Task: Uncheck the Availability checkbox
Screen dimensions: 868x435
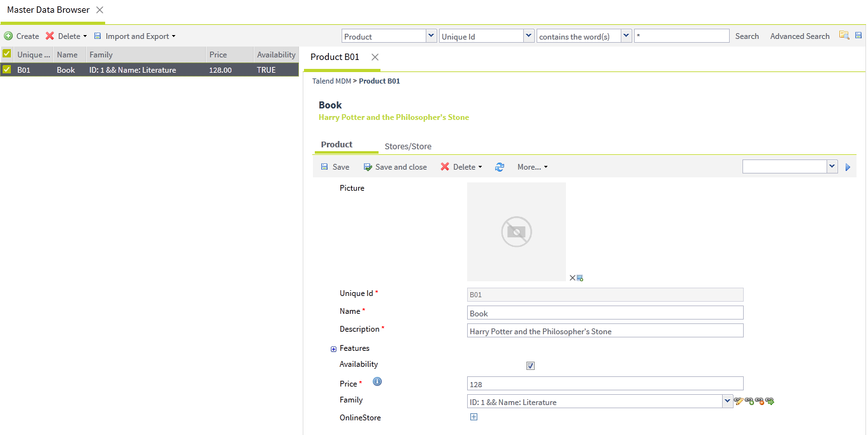Action: click(530, 366)
